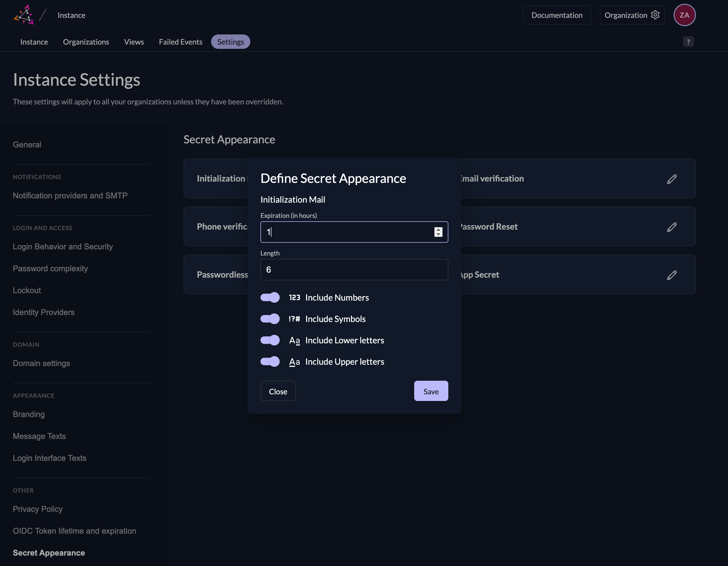The height and width of the screenshot is (566, 728).
Task: Turn off Include Symbols toggle
Action: [270, 319]
